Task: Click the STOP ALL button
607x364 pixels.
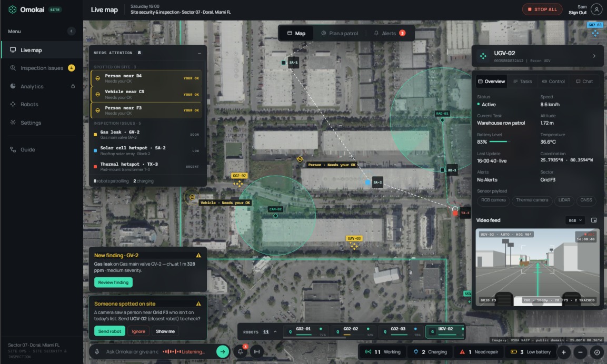Action: pos(542,9)
